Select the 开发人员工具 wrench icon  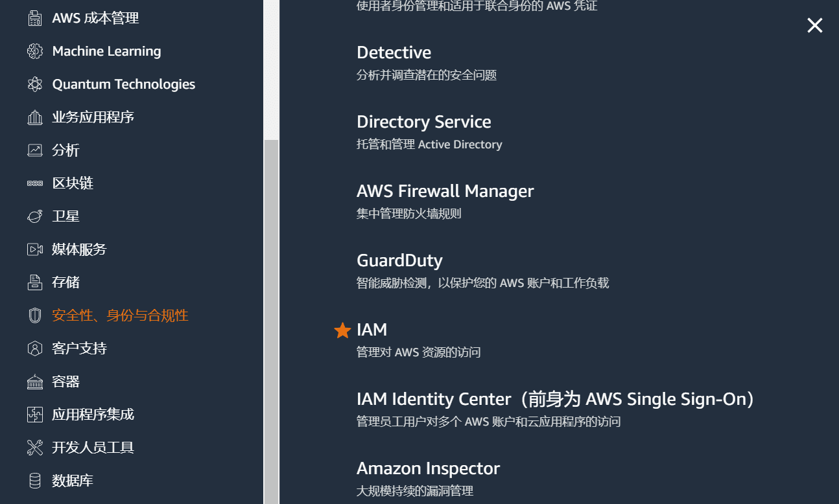pos(34,447)
